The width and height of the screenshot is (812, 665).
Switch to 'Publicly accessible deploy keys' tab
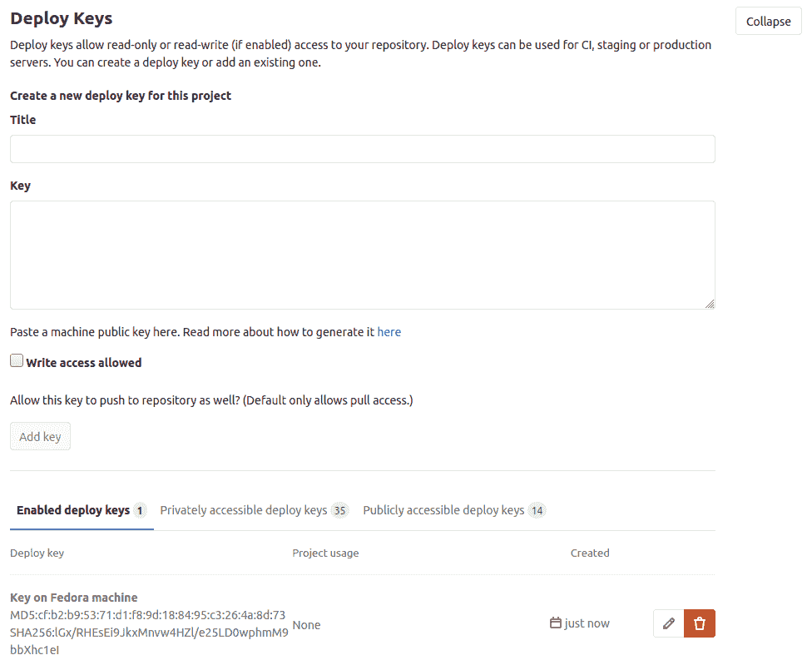coord(443,509)
